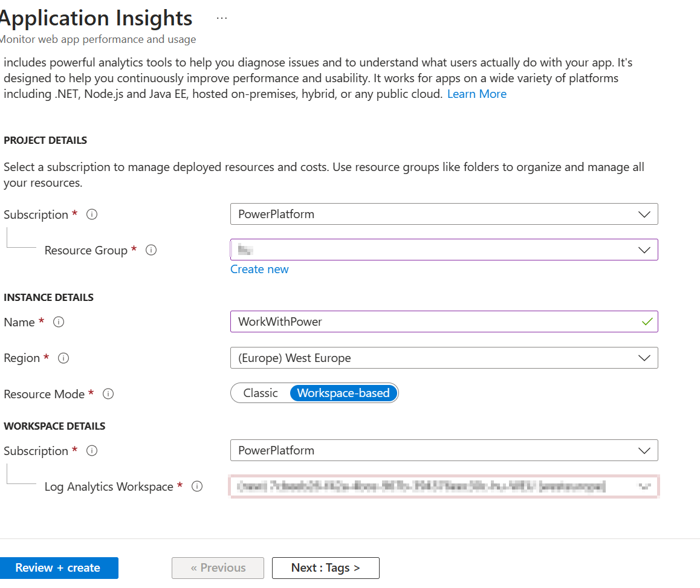700x588 pixels.
Task: Open the Log Analytics Workspace info tooltip
Action: pos(196,486)
